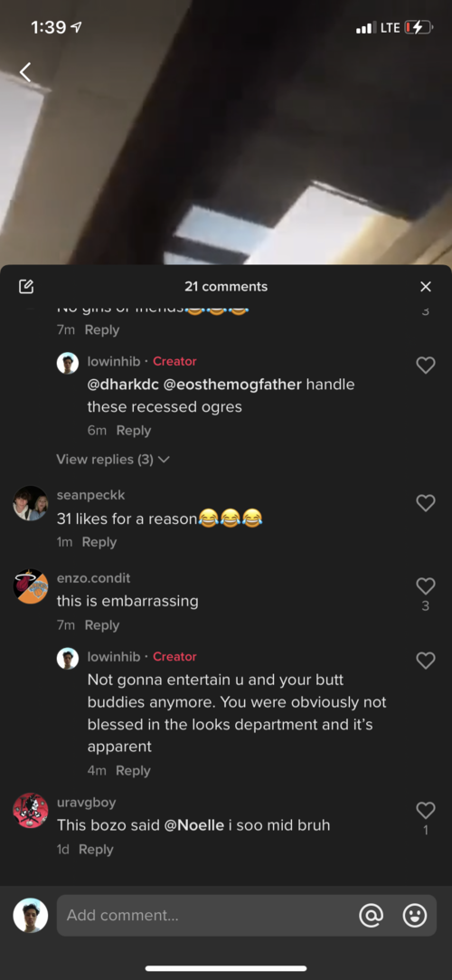The height and width of the screenshot is (980, 452).
Task: Like lowinhib's 'Not gonna entertain' reply
Action: click(x=425, y=661)
